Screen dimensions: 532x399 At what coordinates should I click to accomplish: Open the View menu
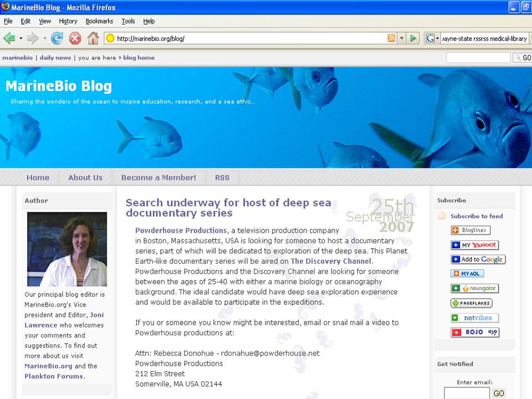click(x=45, y=21)
